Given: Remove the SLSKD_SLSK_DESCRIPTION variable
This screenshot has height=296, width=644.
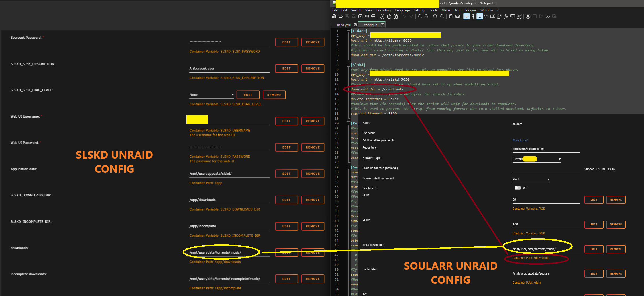Looking at the screenshot, I should (313, 69).
